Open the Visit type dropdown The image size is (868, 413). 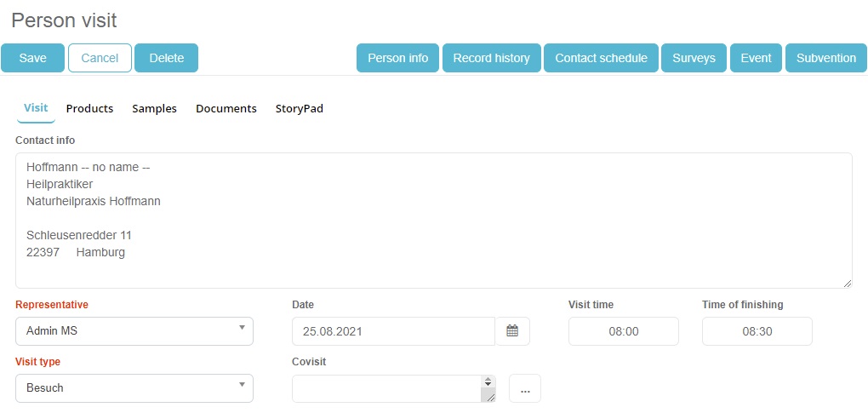pyautogui.click(x=134, y=388)
